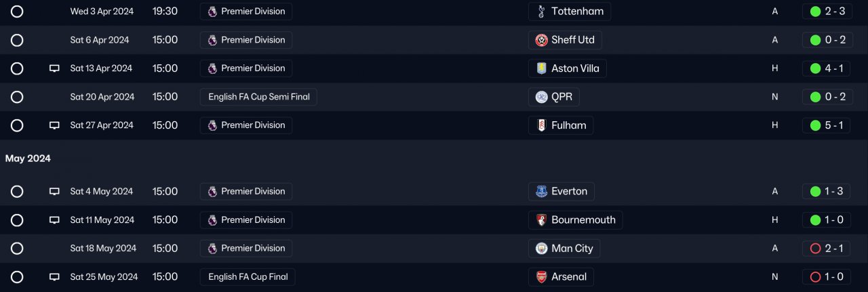Open the English FA Cup Final competition tag
The width and height of the screenshot is (868, 292).
(248, 277)
